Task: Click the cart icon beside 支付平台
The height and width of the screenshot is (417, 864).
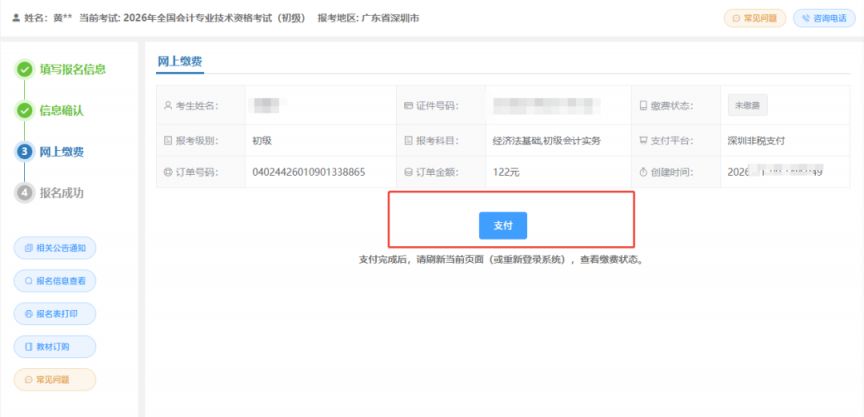Action: click(x=643, y=141)
